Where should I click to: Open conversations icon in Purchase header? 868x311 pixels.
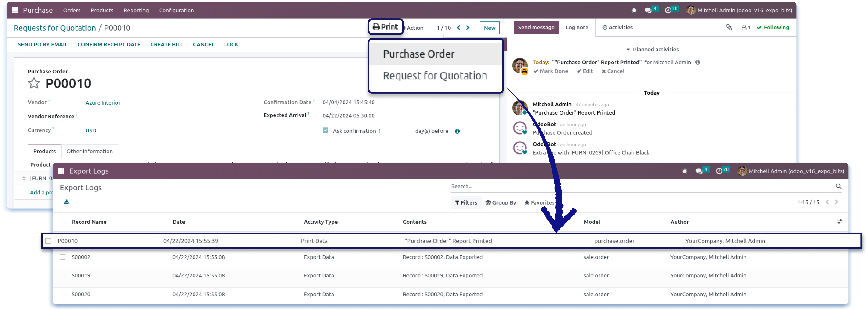click(x=648, y=10)
